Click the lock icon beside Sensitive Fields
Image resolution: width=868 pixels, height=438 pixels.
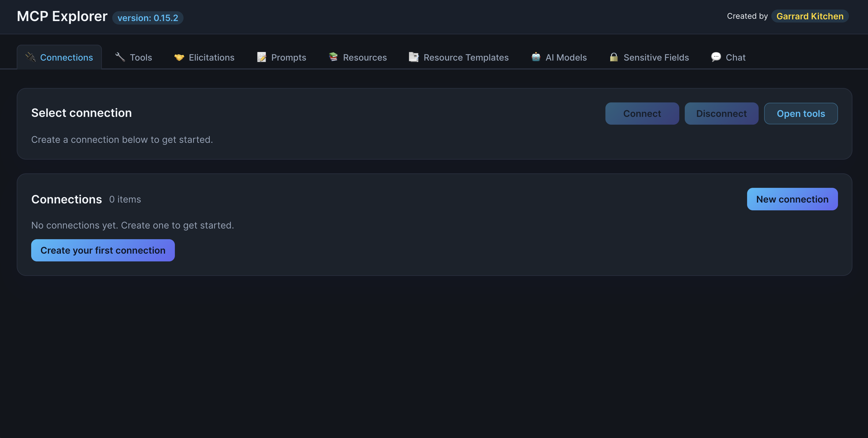tap(613, 57)
